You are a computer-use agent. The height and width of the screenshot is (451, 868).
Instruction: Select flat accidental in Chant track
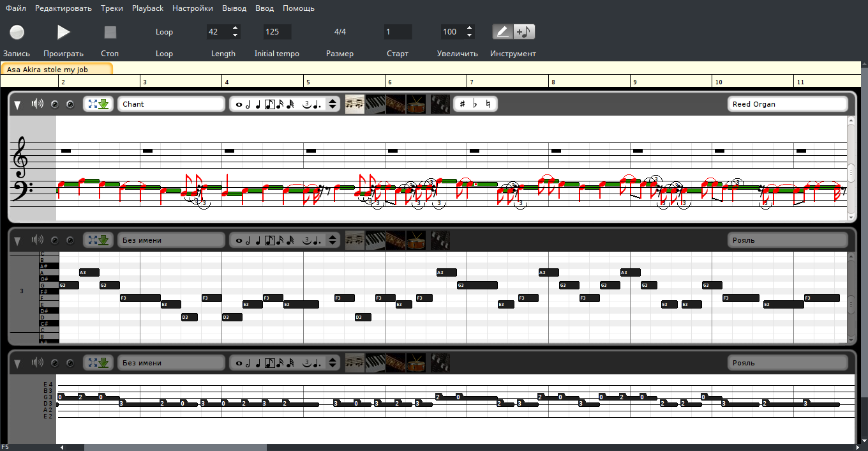coord(475,104)
